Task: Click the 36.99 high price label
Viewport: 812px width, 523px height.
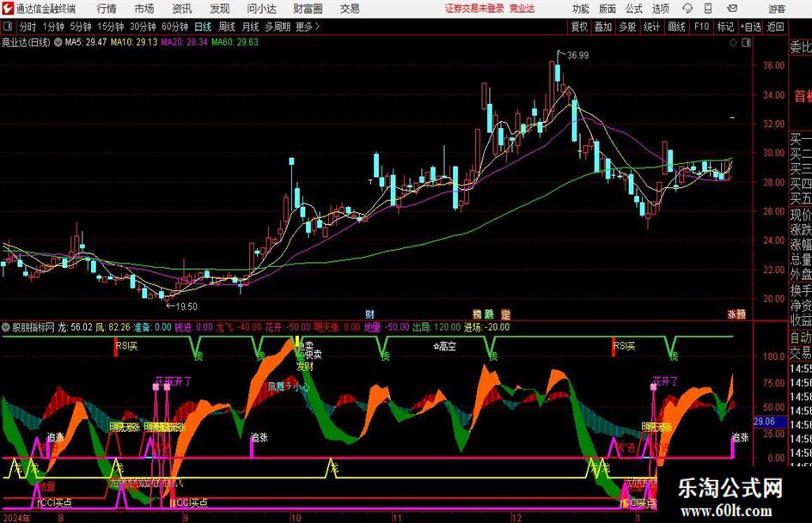Action: 578,56
